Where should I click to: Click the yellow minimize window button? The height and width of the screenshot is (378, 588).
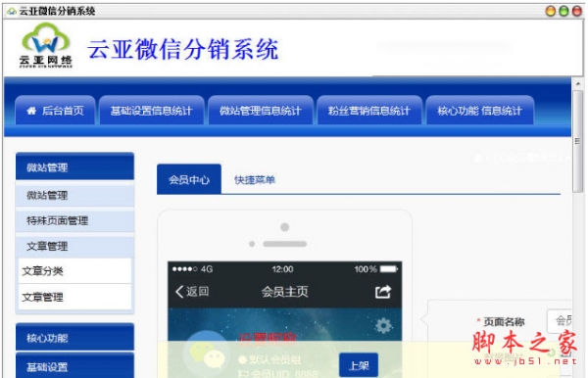(550, 11)
